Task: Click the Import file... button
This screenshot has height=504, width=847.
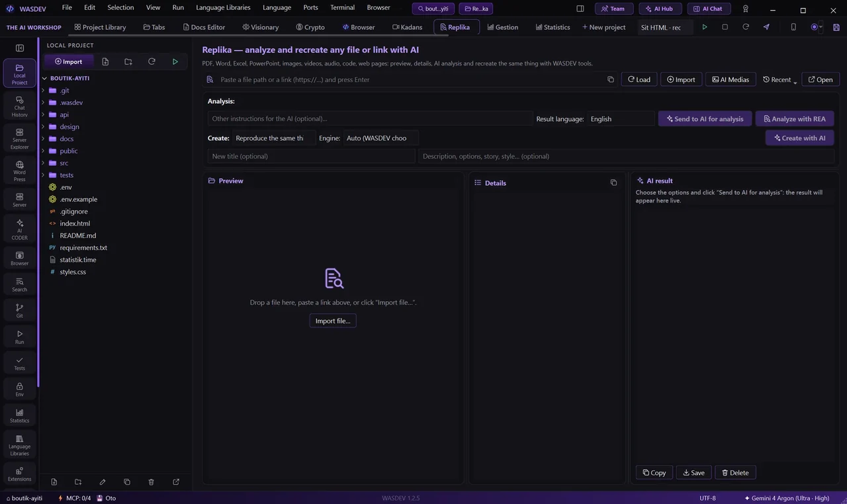Action: [x=333, y=321]
